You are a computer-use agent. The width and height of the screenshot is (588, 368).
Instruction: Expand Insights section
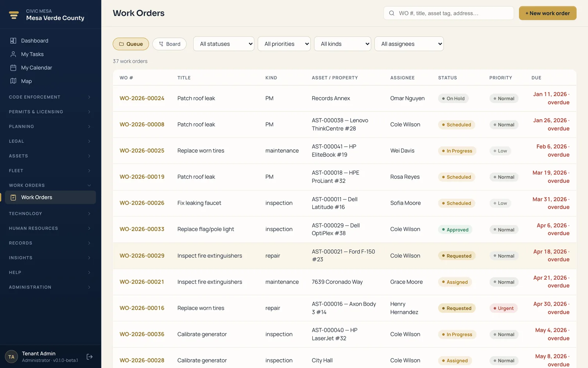tap(50, 258)
